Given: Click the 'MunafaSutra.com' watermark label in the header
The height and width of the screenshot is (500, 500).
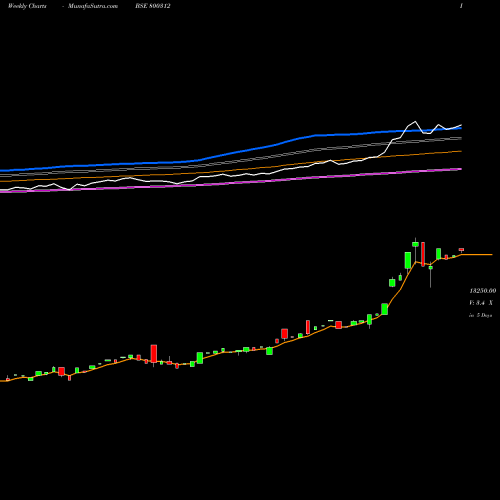Looking at the screenshot, I should pos(93,6).
